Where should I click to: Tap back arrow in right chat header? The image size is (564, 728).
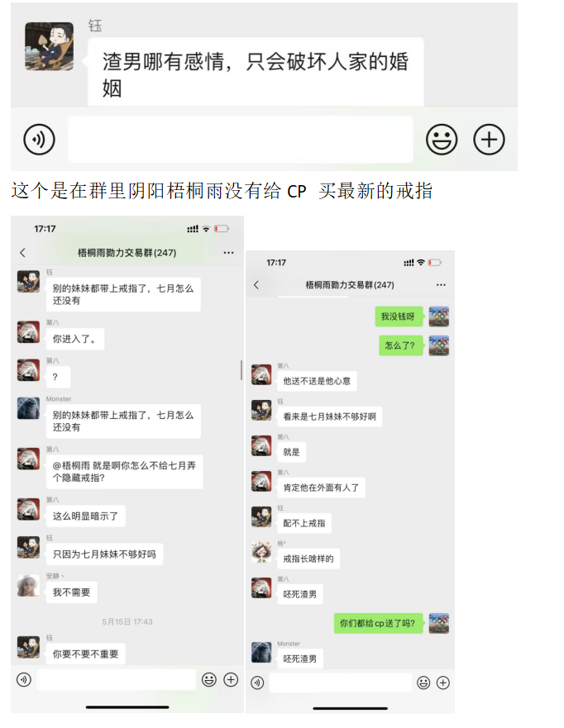click(256, 284)
